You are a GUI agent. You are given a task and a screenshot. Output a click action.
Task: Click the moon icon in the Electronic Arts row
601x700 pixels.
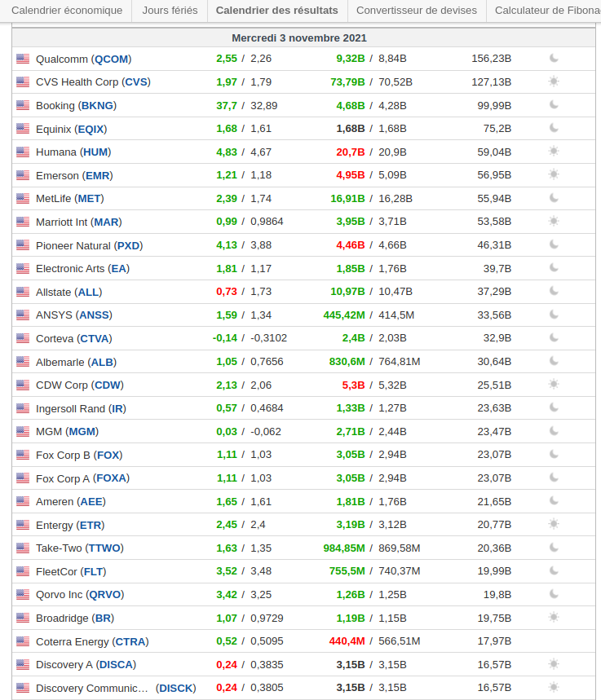click(554, 268)
